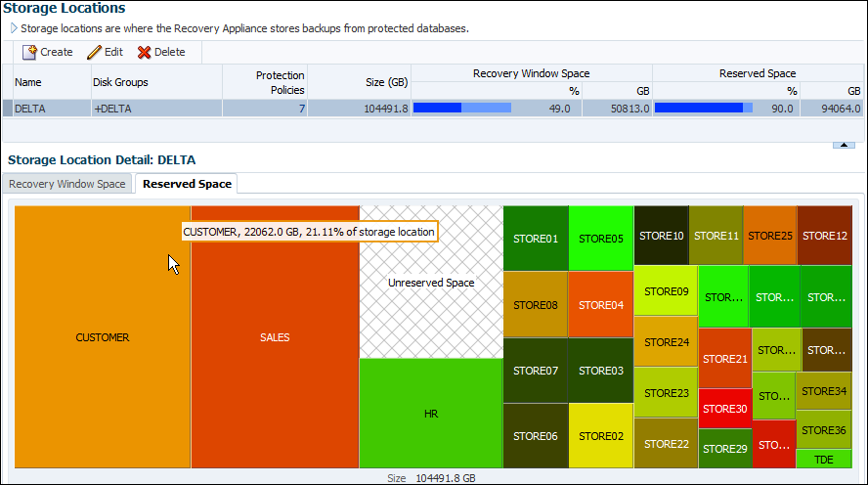Click the Disk Groups column header
Image resolution: width=868 pixels, height=485 pixels.
156,82
